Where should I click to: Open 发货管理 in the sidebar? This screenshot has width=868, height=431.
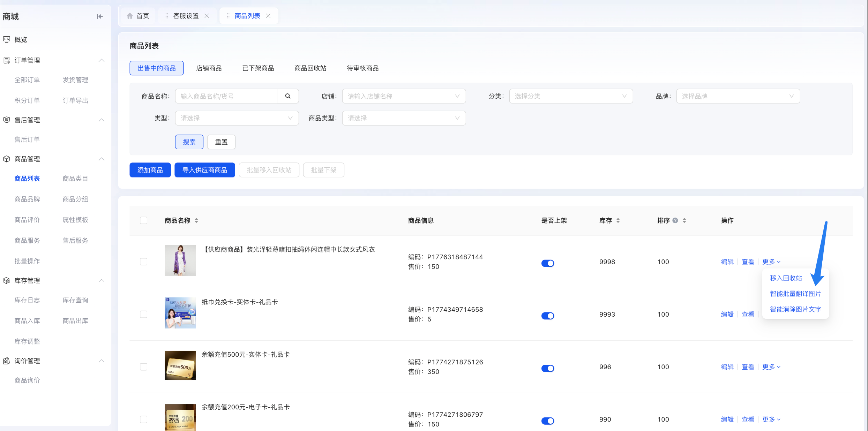(x=75, y=80)
